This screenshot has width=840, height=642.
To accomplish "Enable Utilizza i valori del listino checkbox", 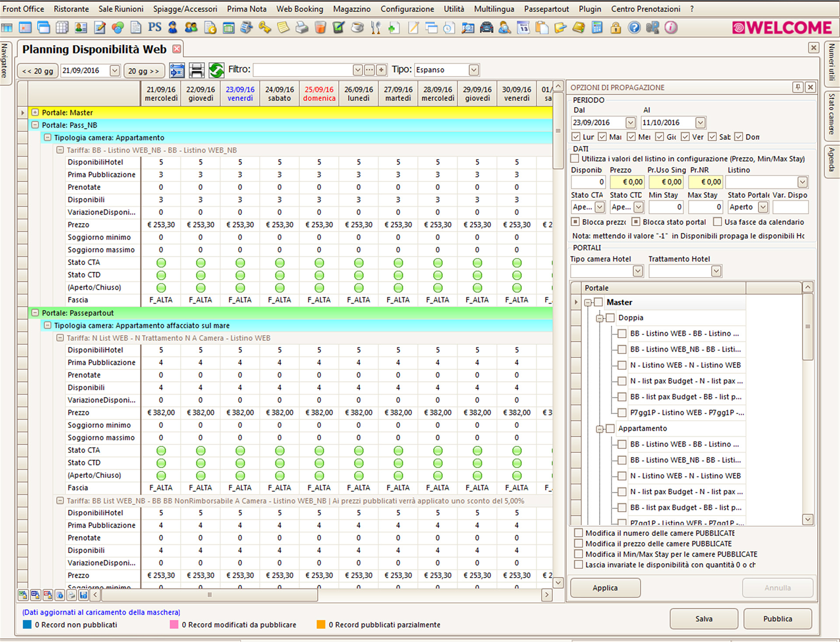I will tap(575, 158).
